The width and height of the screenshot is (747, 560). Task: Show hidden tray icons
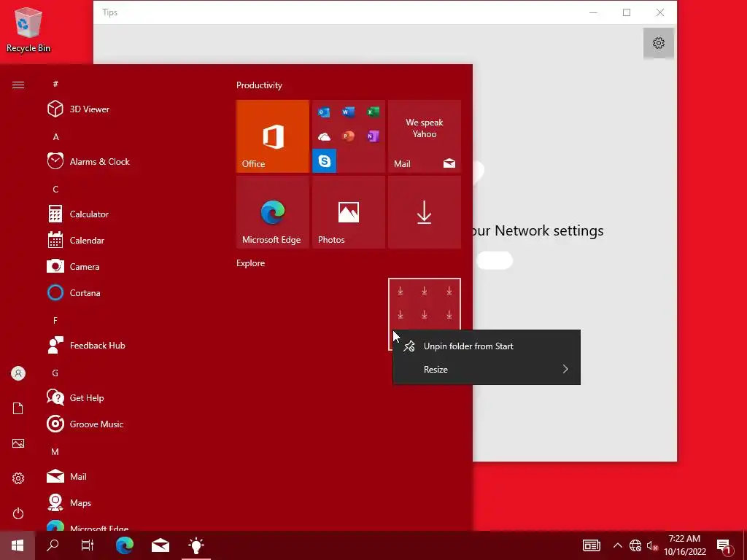point(617,545)
